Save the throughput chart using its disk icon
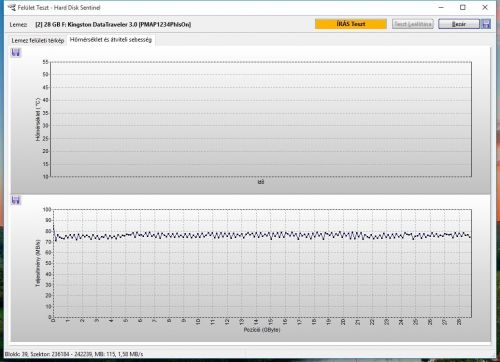Screen dimensions: 500x362 (16, 200)
